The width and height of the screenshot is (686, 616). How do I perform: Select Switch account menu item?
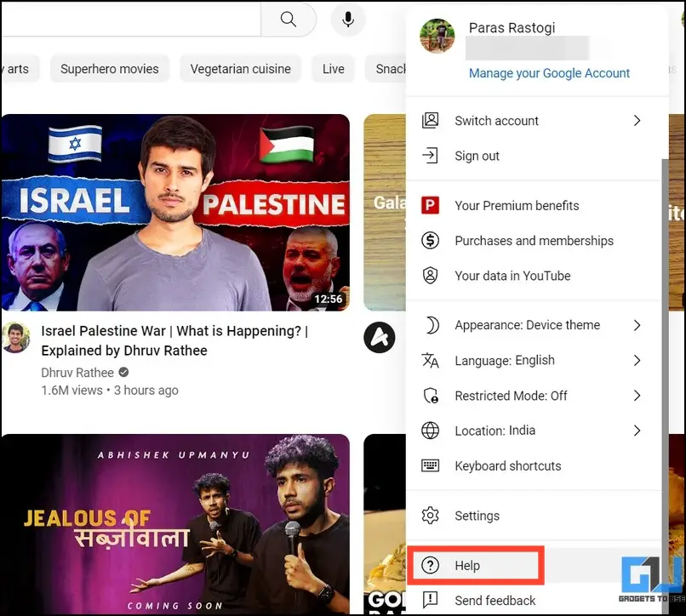pyautogui.click(x=534, y=120)
